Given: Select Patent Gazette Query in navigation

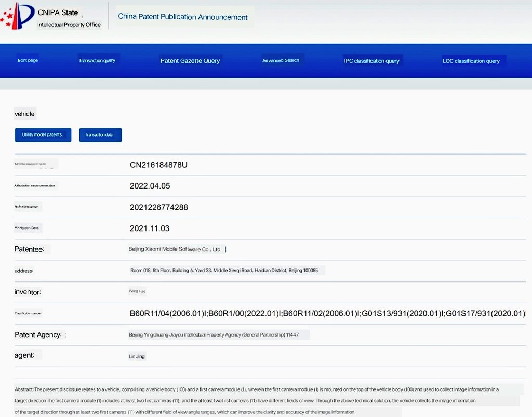Looking at the screenshot, I should (x=190, y=61).
